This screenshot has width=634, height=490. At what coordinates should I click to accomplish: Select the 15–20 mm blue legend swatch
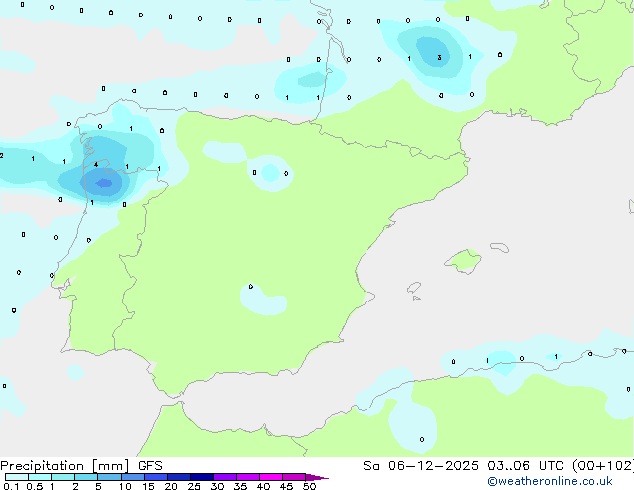pos(155,477)
